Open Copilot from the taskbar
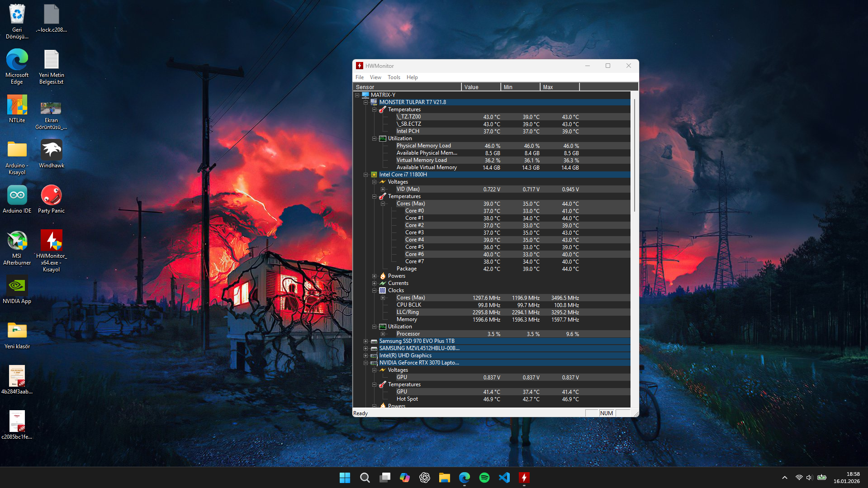 click(404, 478)
